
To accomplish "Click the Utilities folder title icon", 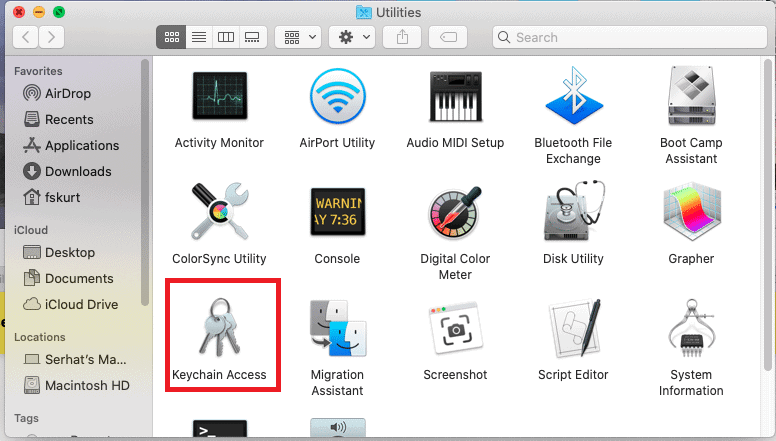I will [x=364, y=12].
